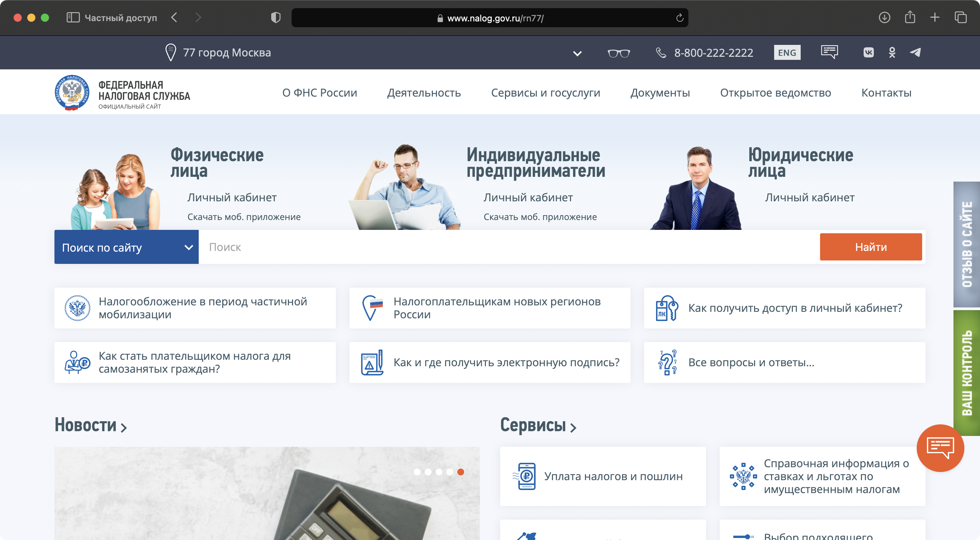Image resolution: width=980 pixels, height=540 pixels.
Task: Switch to English with ENG button
Action: click(x=787, y=52)
